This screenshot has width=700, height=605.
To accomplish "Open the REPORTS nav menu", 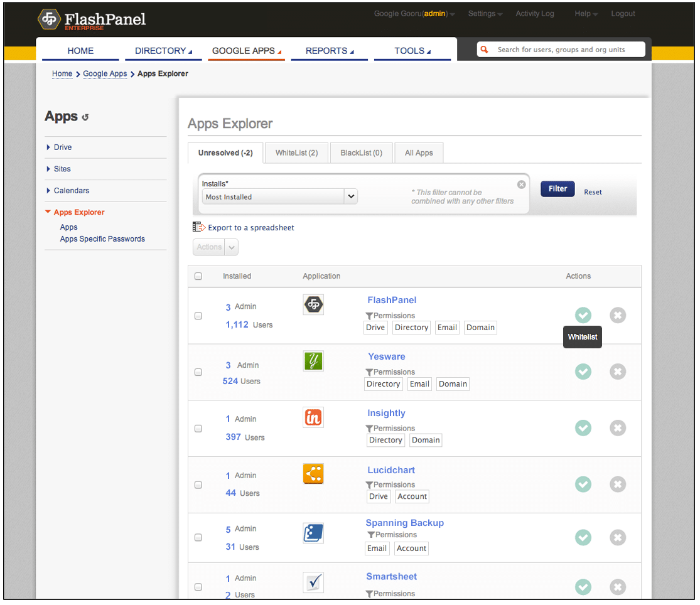I will [330, 51].
